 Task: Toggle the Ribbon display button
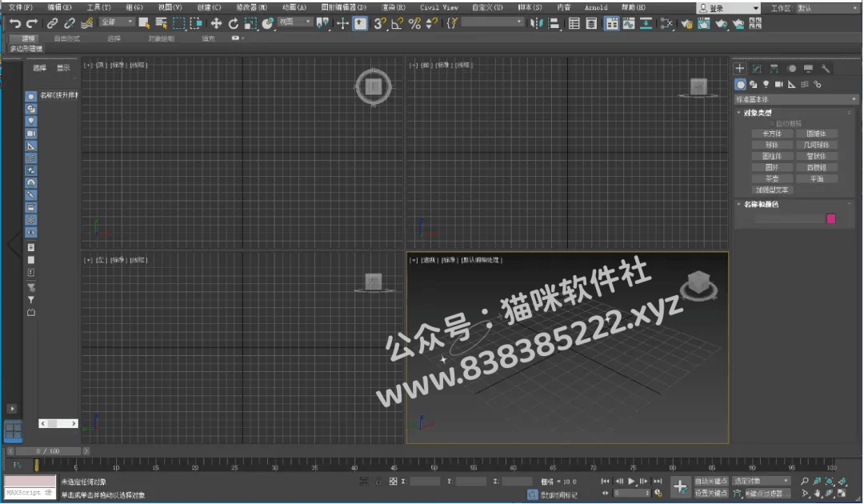pyautogui.click(x=612, y=23)
